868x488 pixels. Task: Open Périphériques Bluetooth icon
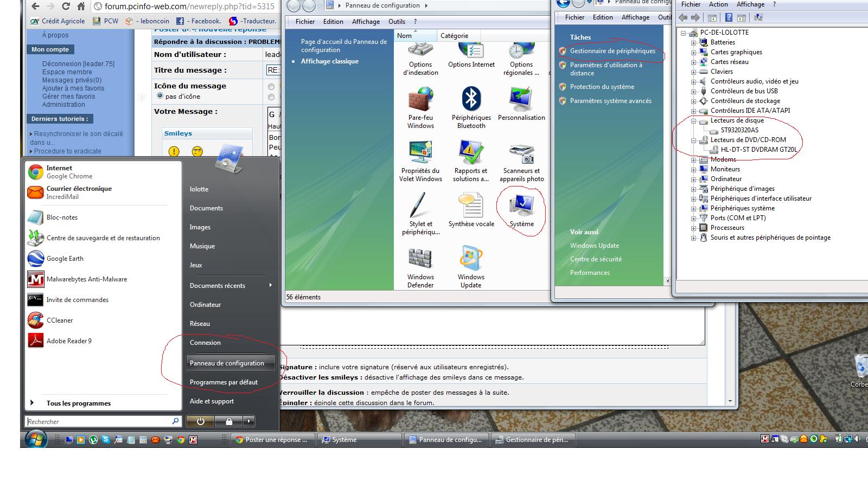click(x=471, y=108)
